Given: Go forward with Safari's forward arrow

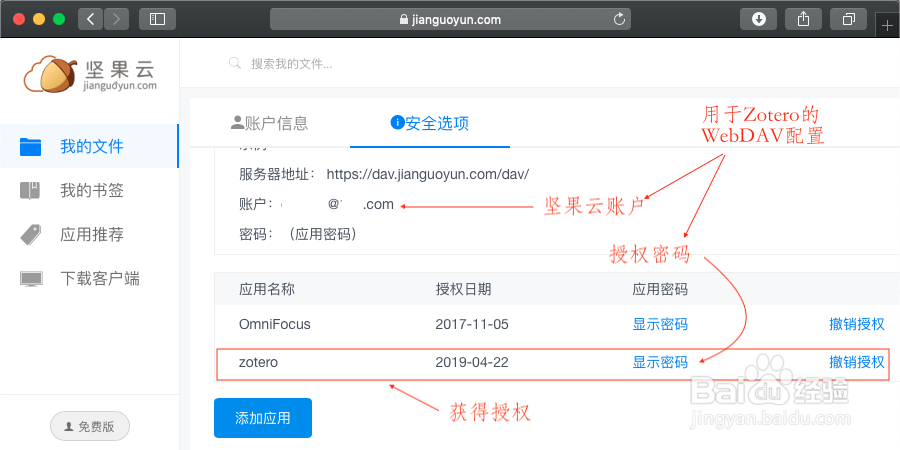Looking at the screenshot, I should pyautogui.click(x=116, y=19).
